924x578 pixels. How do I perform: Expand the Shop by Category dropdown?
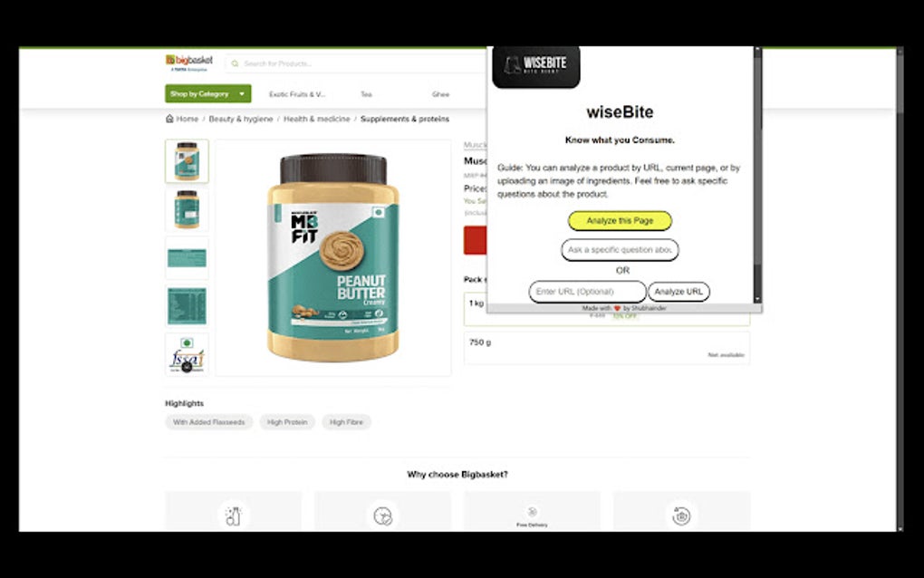click(208, 93)
